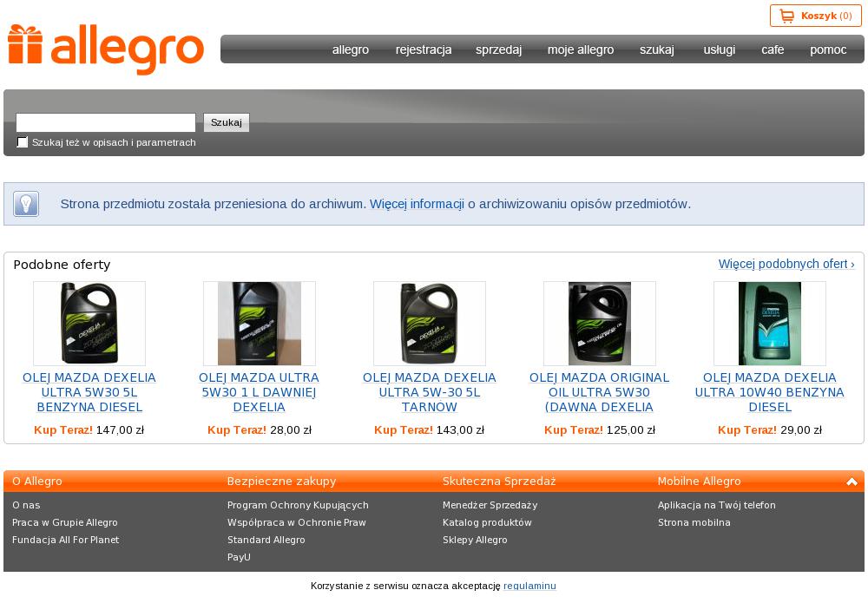Open offer OLEJ MAZDA DEXELIA ULTRA 5W30 5L
The image size is (868, 603).
pyautogui.click(x=89, y=392)
